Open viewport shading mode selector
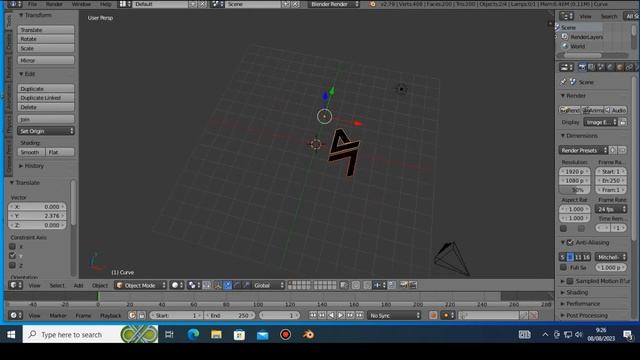 178,285
